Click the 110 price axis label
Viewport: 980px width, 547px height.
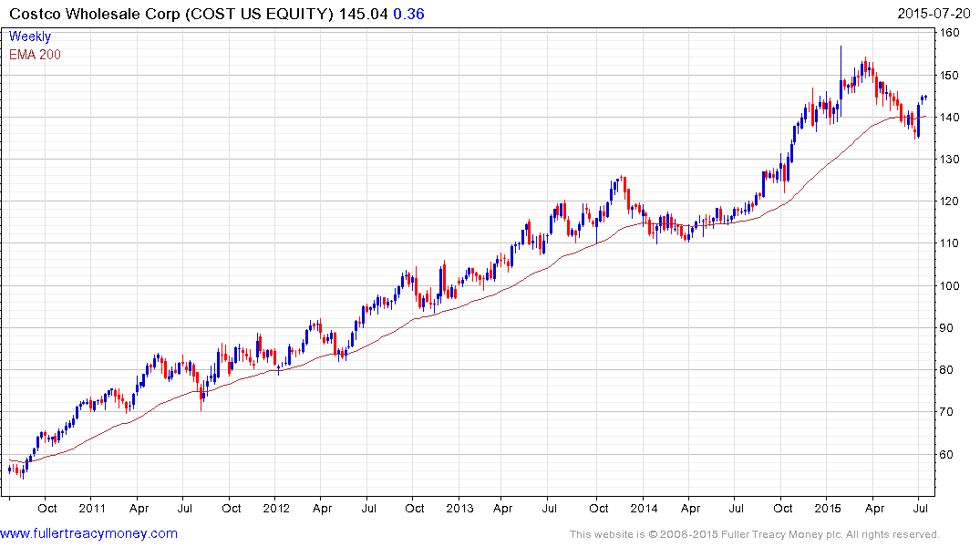point(949,243)
